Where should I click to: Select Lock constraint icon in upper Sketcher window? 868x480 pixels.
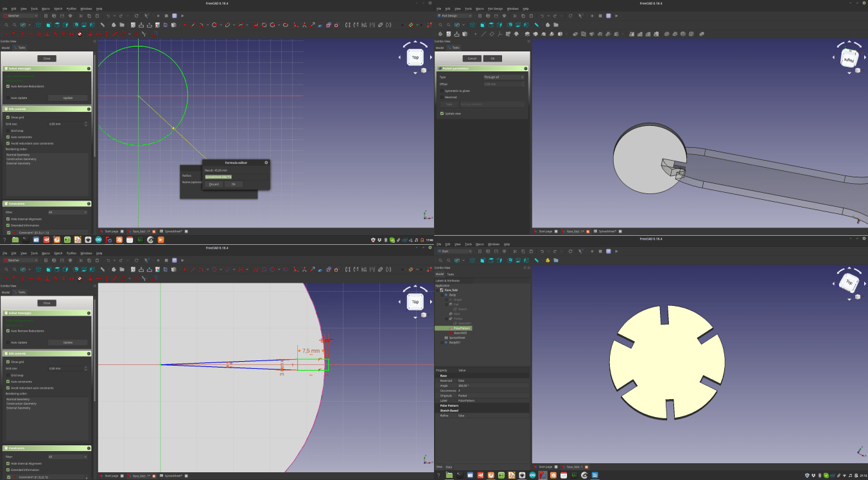click(x=91, y=34)
